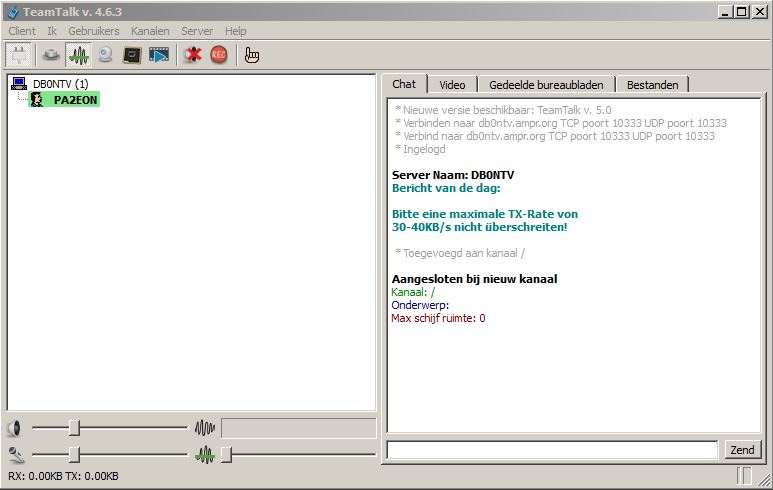Switch to the Gedeelde bureaubladen tab
773x490 pixels.
[546, 85]
